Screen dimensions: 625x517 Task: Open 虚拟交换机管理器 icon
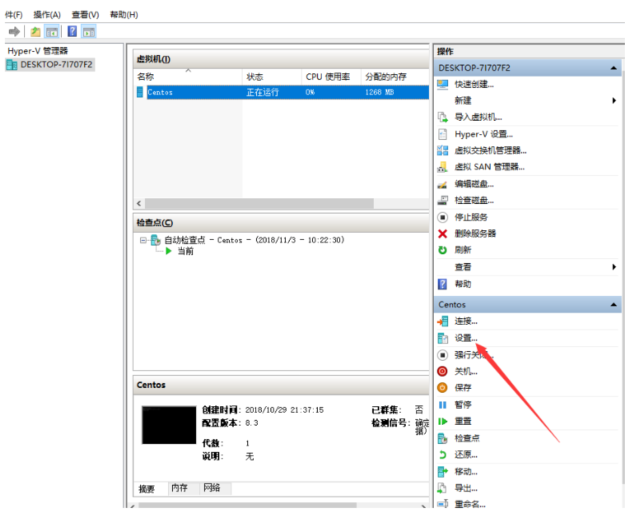442,150
